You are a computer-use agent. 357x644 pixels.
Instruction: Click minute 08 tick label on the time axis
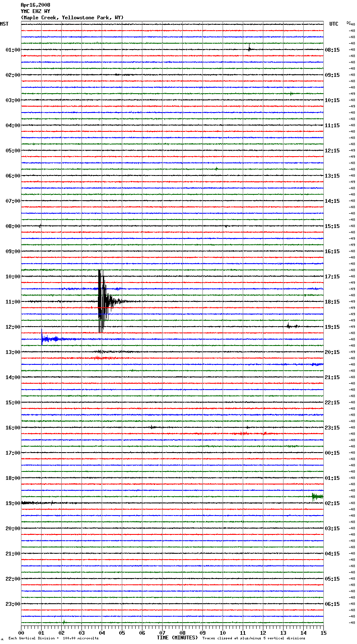182,633
